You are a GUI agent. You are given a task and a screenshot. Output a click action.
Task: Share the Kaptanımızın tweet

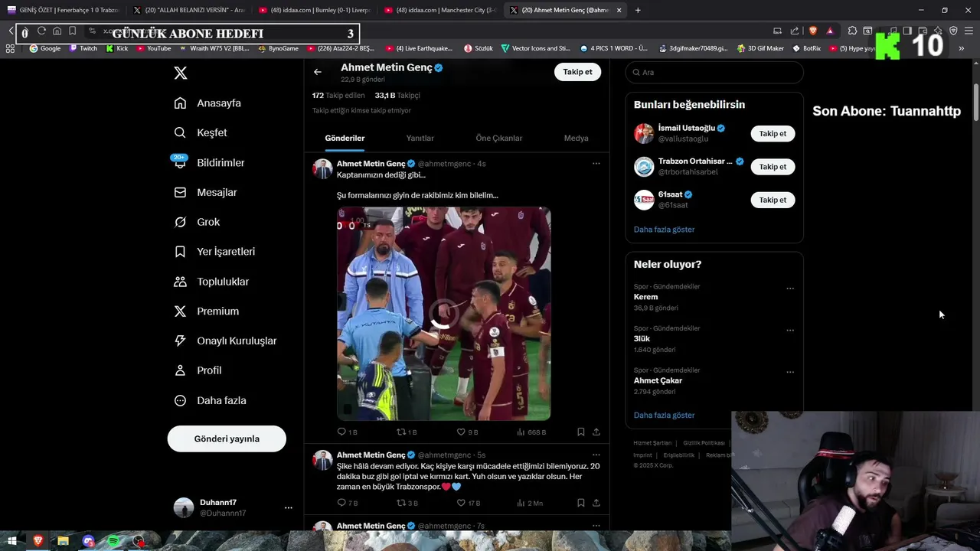click(596, 432)
